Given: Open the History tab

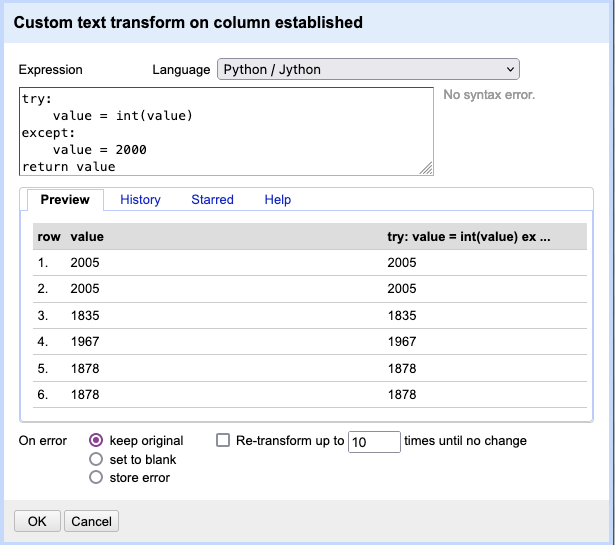Looking at the screenshot, I should point(140,199).
